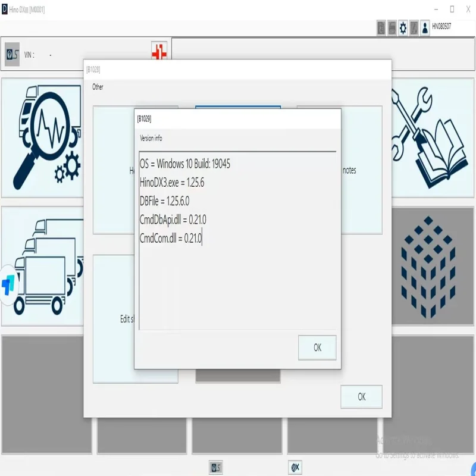Click the 'CmdDbApi.dll = 0.21.0' line
The height and width of the screenshot is (476, 476).
tap(173, 220)
